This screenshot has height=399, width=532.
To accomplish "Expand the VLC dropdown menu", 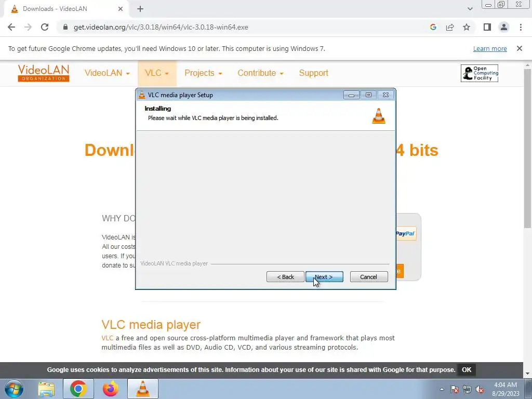I will point(157,73).
